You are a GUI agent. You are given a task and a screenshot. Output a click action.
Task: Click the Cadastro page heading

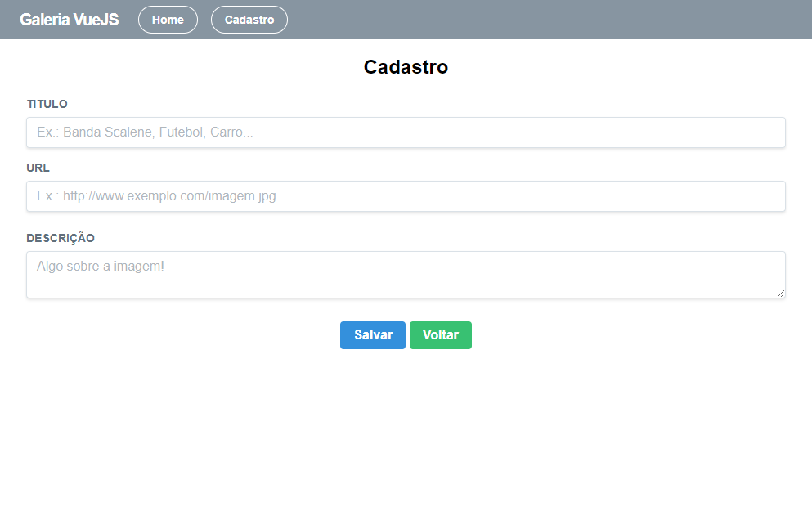click(x=406, y=67)
